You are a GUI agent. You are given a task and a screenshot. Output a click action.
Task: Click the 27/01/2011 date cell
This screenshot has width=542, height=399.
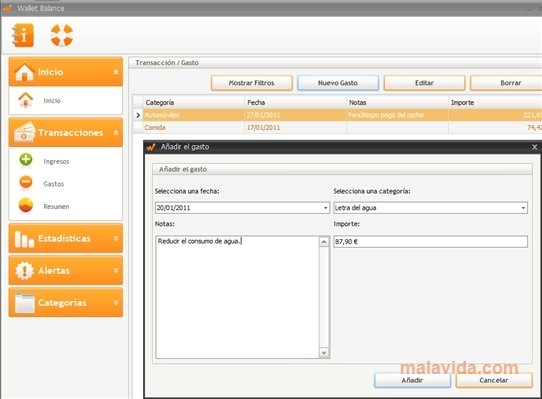click(x=296, y=115)
